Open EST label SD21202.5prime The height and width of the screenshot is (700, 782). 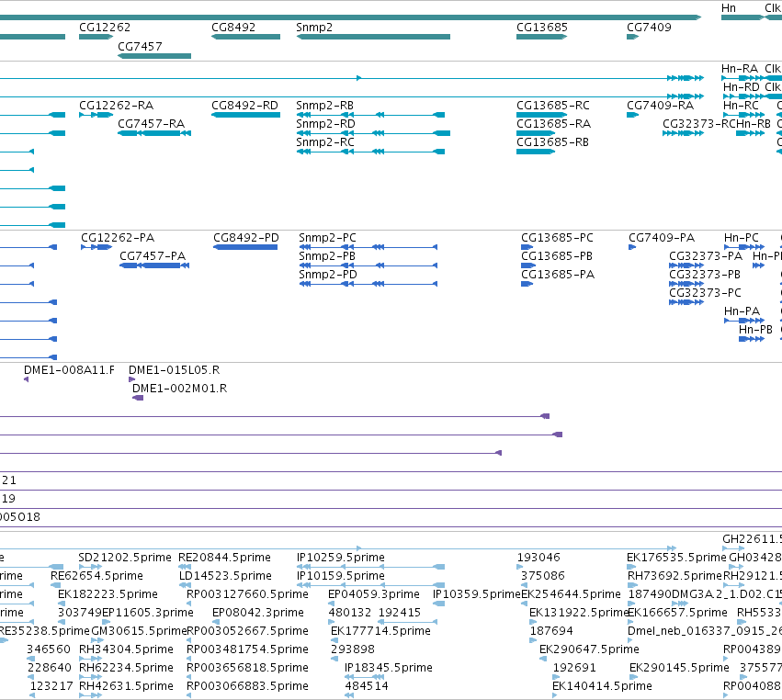(x=125, y=558)
